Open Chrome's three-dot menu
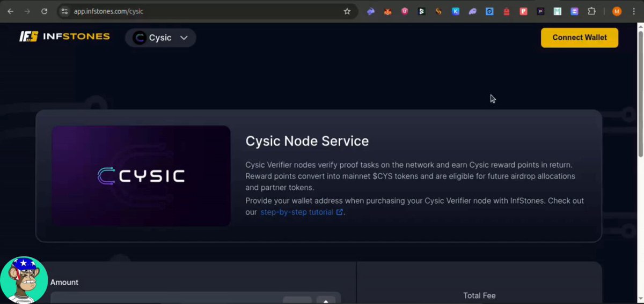The width and height of the screenshot is (644, 304). point(634,11)
